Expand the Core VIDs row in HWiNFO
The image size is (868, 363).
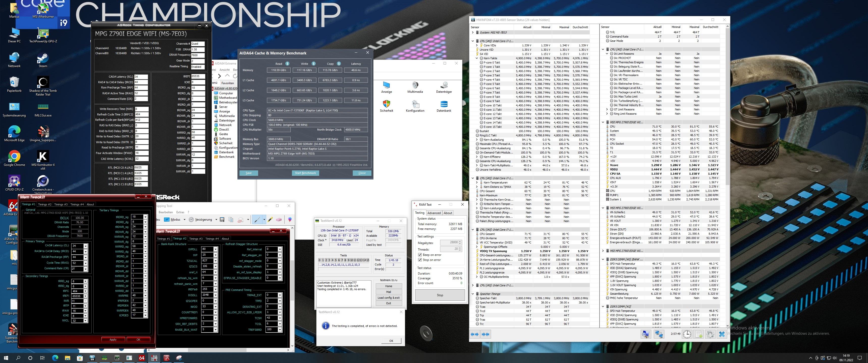477,45
